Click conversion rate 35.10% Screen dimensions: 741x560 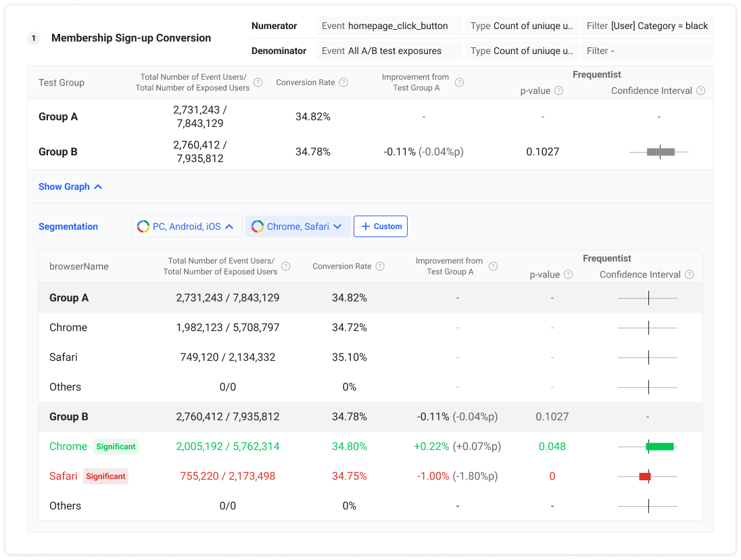tap(350, 357)
